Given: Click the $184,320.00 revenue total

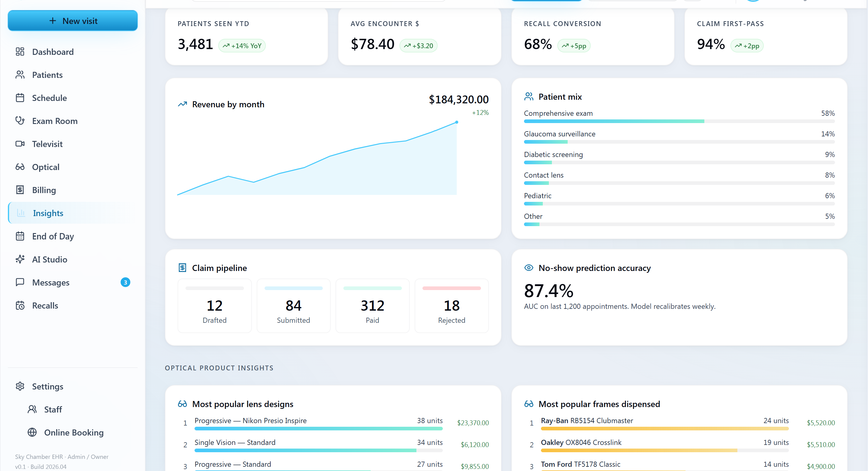Looking at the screenshot, I should click(x=459, y=100).
